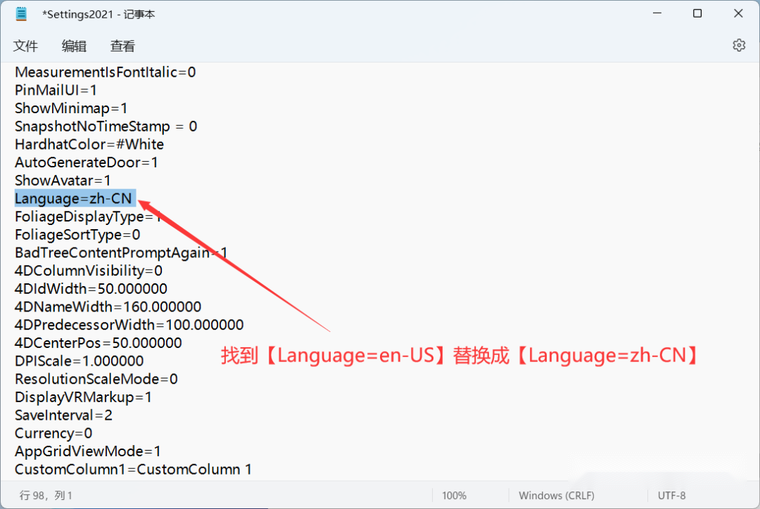Viewport: 760px width, 509px height.
Task: Click the Currency=0 line
Action: [53, 433]
